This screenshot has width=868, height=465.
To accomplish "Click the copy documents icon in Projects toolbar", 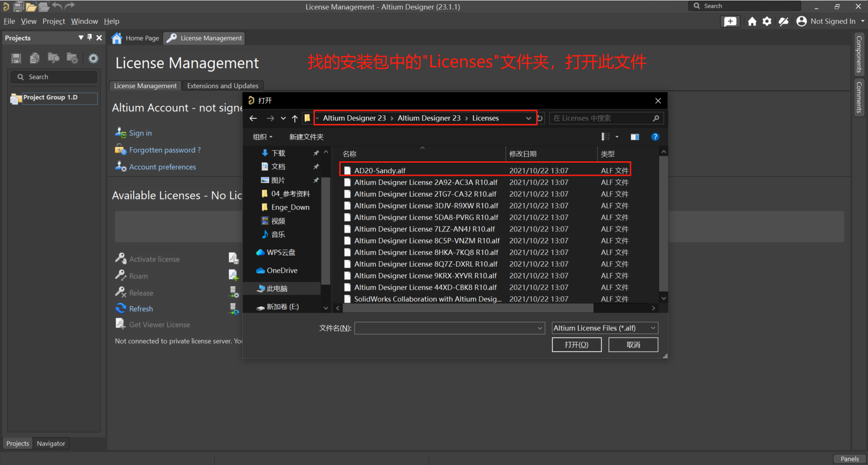I will click(x=34, y=58).
